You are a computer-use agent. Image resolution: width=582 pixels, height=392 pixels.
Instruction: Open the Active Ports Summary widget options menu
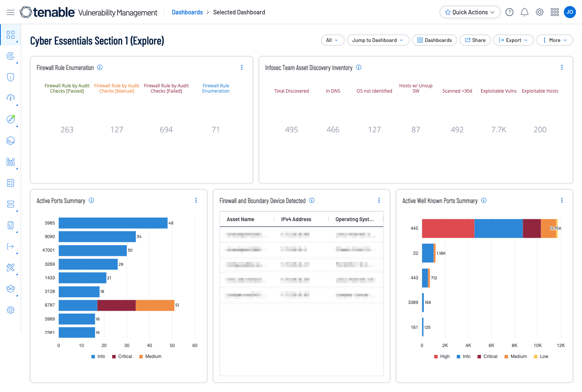(x=196, y=201)
